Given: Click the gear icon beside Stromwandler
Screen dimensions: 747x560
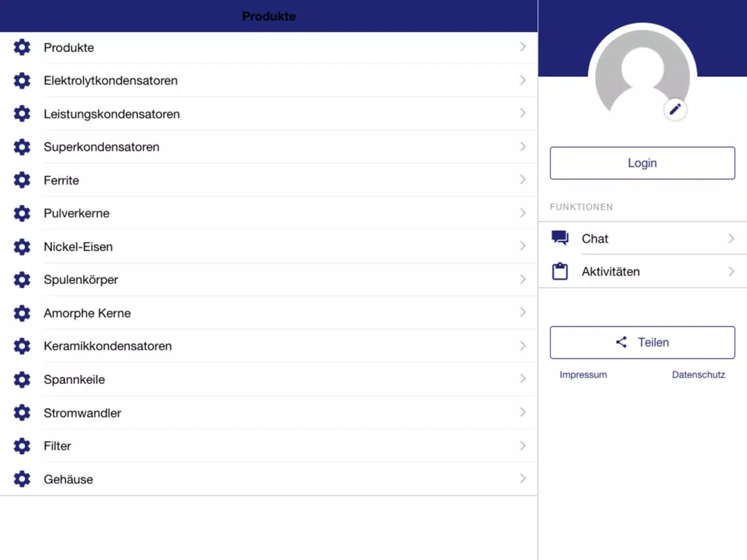Looking at the screenshot, I should click(22, 412).
